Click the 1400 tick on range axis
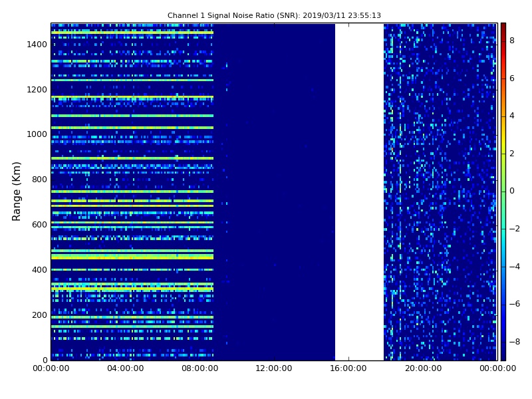 click(x=37, y=45)
